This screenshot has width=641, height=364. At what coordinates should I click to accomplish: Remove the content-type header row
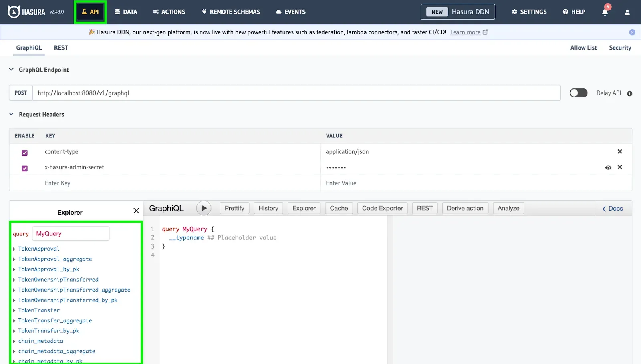(620, 151)
